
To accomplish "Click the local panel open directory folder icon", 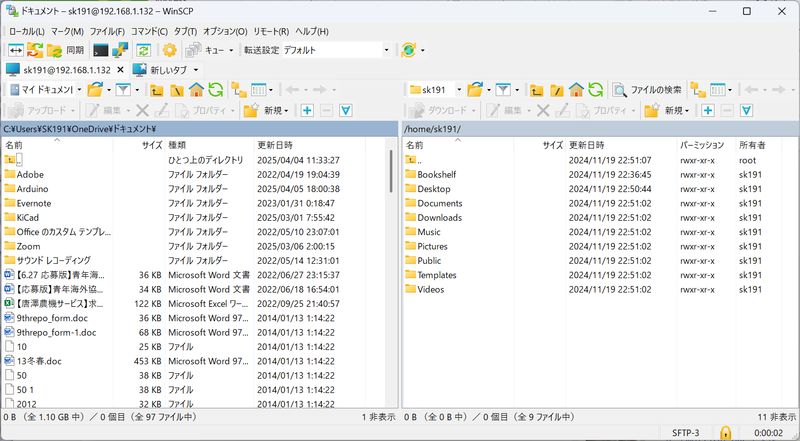I will tap(95, 90).
